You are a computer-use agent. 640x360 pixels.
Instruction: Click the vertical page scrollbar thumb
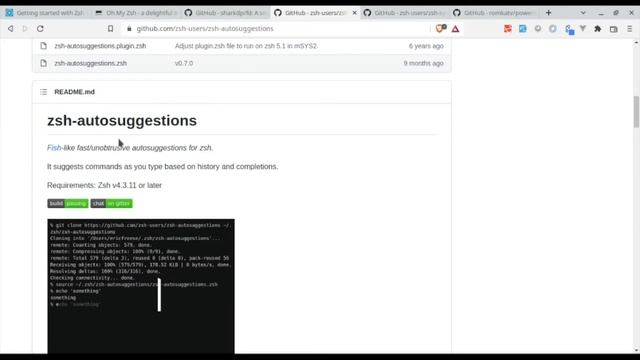636,111
